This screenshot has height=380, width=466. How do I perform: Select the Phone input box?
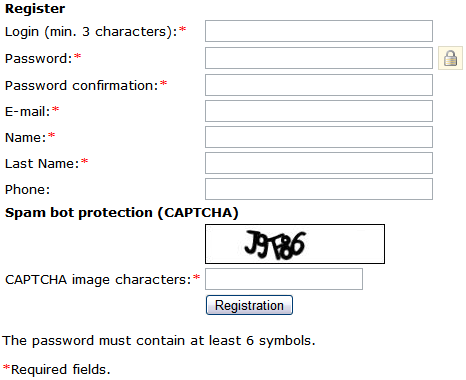click(x=319, y=189)
